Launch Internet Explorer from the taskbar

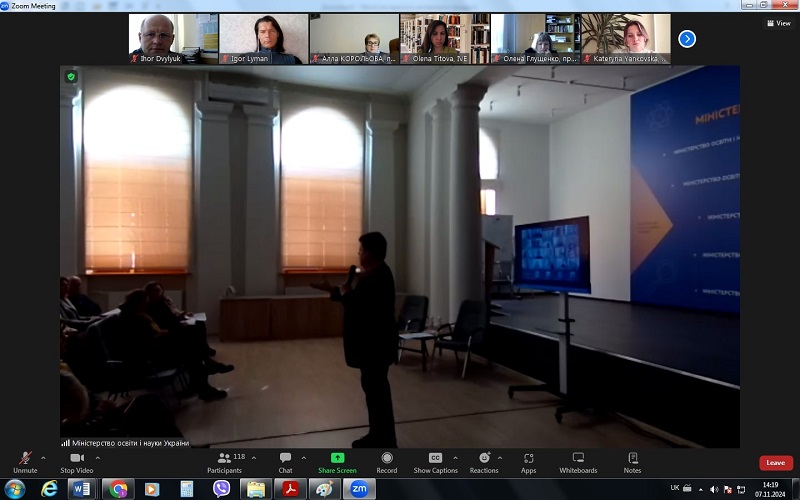point(49,489)
